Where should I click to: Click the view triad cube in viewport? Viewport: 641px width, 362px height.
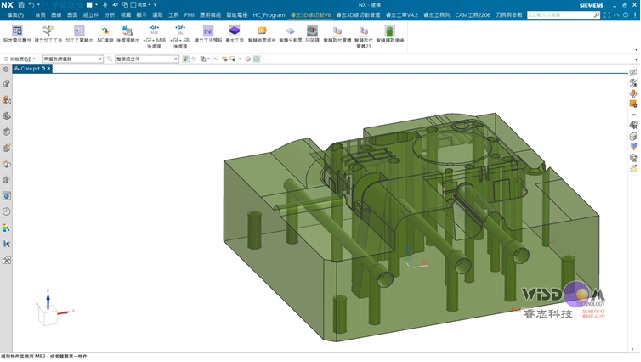(x=48, y=315)
